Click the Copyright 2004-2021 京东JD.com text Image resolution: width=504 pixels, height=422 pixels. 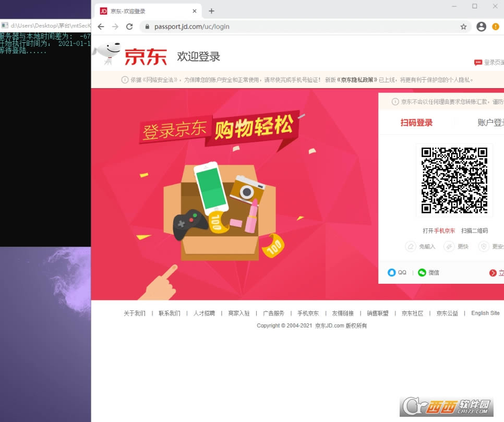[312, 325]
